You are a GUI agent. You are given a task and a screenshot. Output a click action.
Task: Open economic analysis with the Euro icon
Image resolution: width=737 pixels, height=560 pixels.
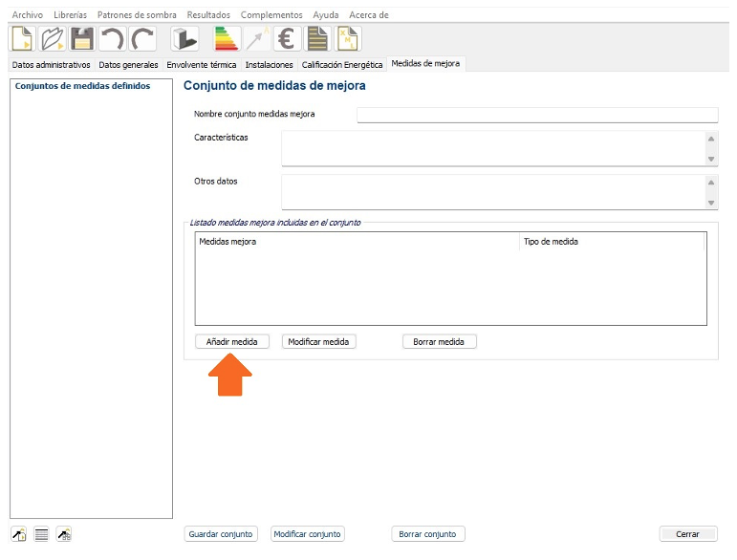287,39
